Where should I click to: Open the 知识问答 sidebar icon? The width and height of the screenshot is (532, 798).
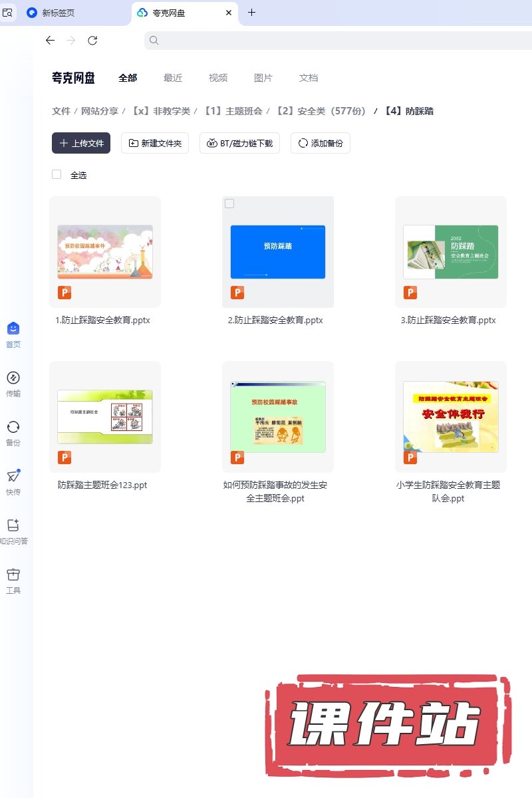(13, 526)
